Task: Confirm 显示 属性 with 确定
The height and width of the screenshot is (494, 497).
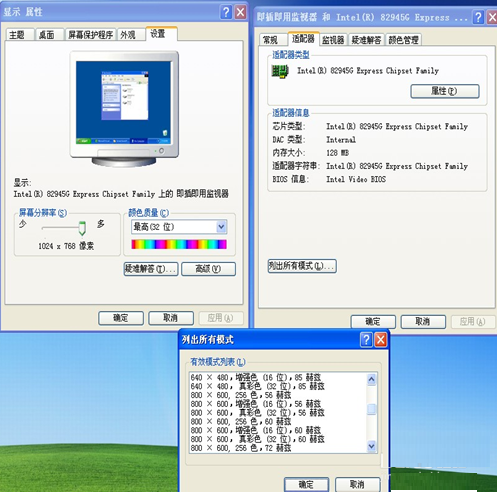Action: pos(121,318)
